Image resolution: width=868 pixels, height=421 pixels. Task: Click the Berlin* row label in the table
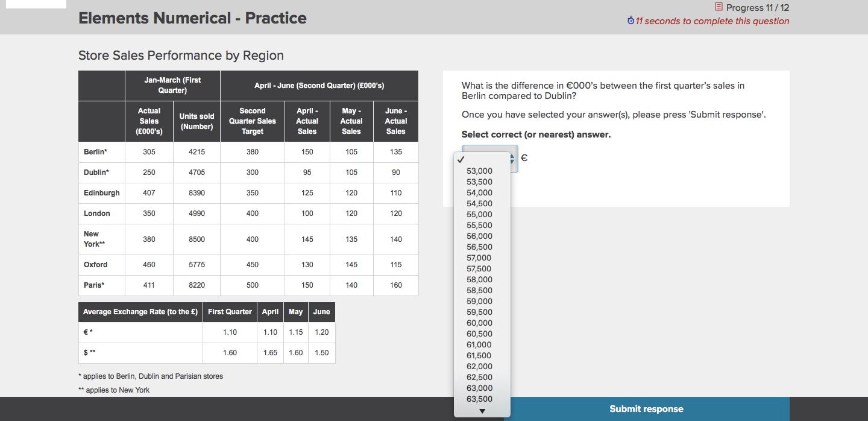click(95, 151)
